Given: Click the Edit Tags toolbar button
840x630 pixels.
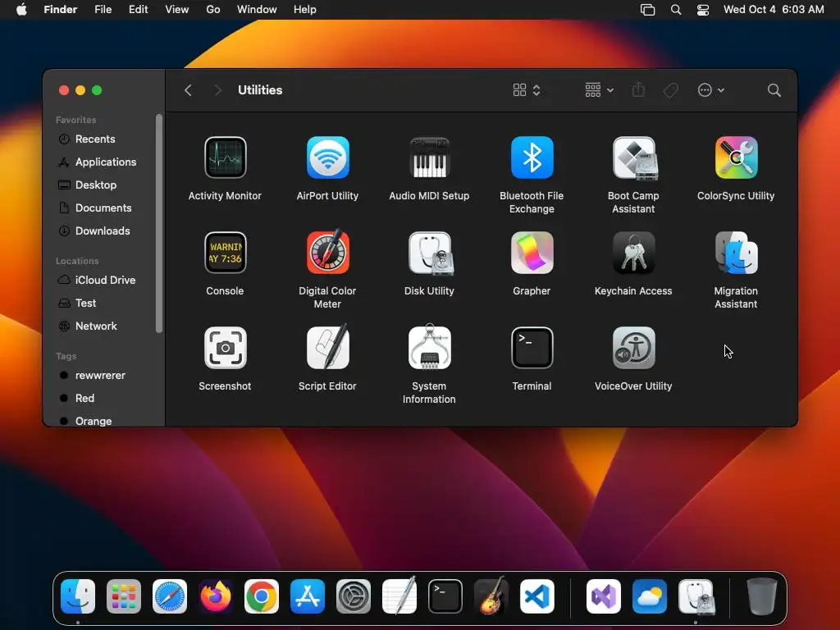Looking at the screenshot, I should [x=671, y=90].
